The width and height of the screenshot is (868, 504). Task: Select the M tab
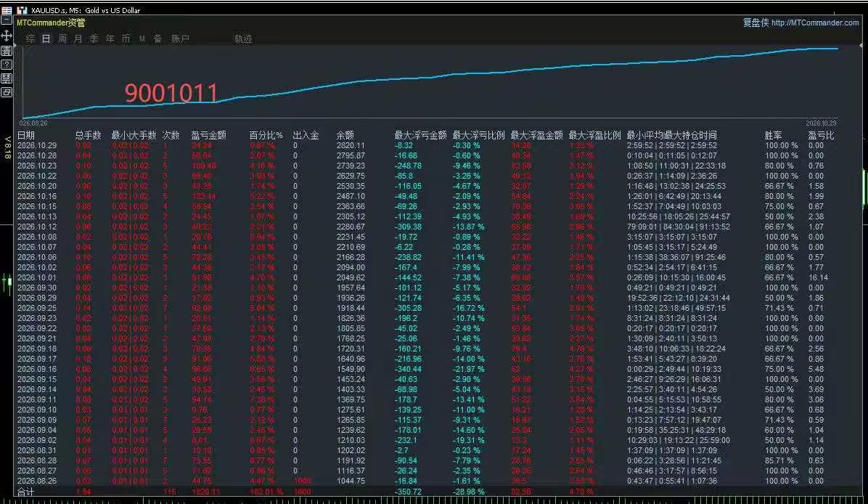pos(142,38)
